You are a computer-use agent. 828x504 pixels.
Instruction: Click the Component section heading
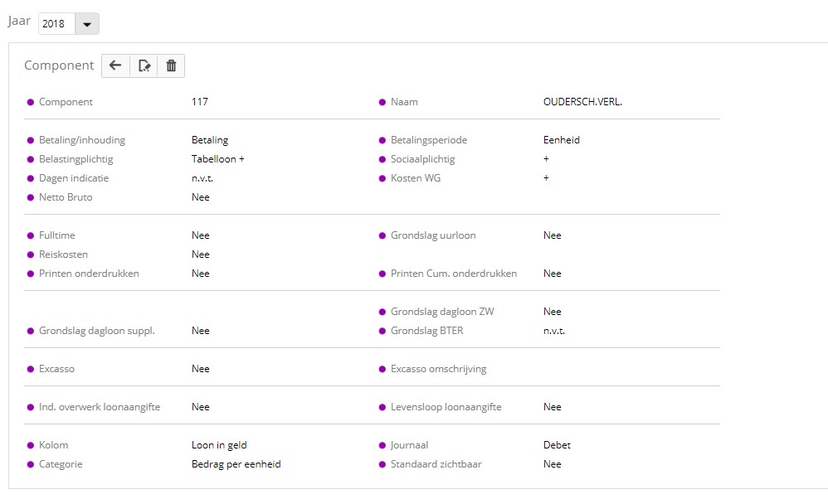coord(59,65)
